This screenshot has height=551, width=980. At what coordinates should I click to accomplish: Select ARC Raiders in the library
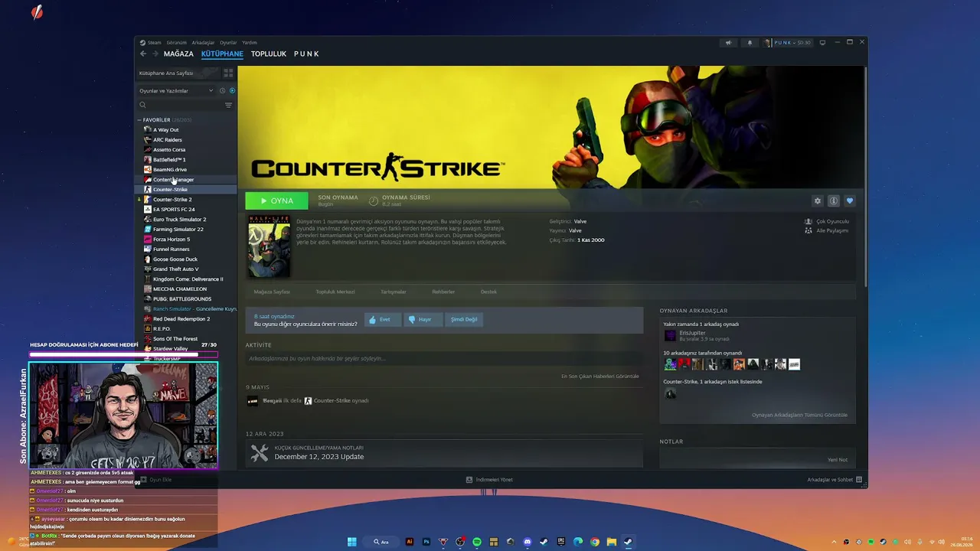click(167, 140)
